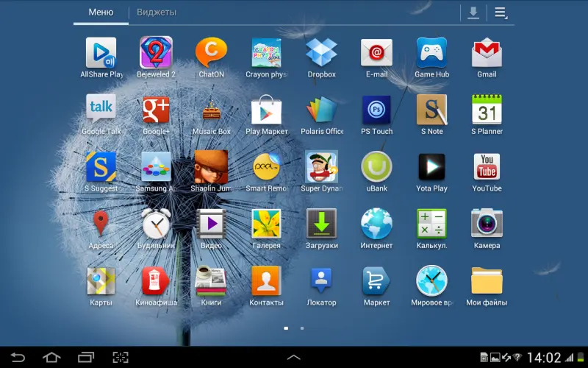Open the S Planner calendar
588x368 pixels.
click(487, 111)
